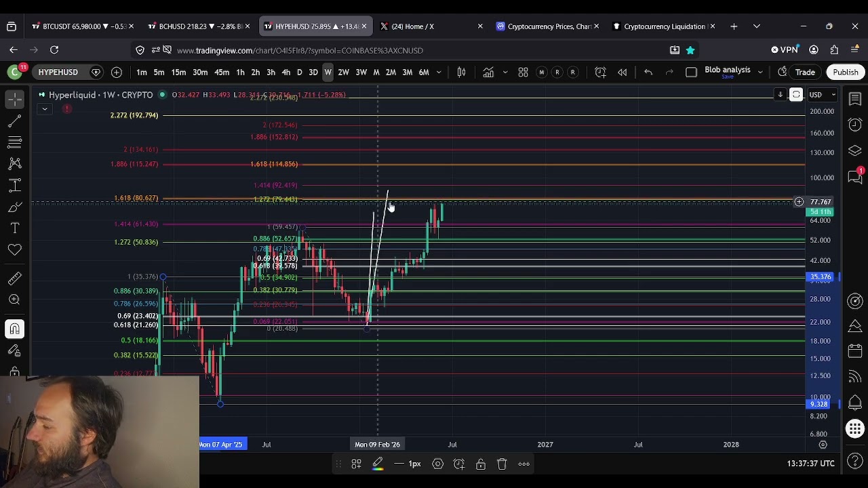Expand the timeframe list dropdown
Screen dimensions: 868x488
click(x=439, y=73)
